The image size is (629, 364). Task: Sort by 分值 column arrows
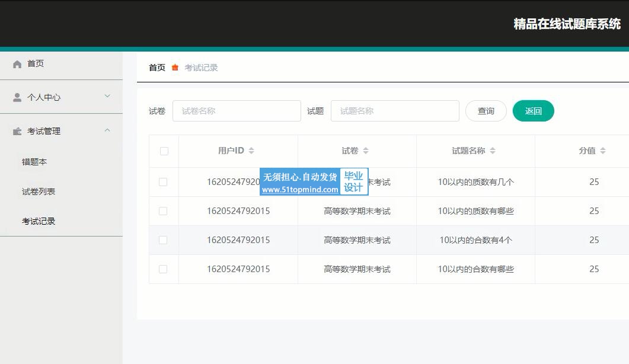[x=603, y=151]
